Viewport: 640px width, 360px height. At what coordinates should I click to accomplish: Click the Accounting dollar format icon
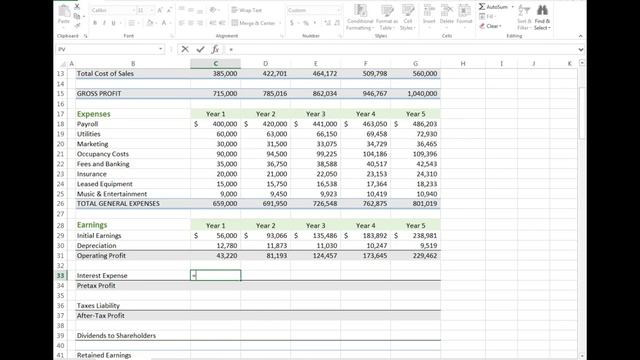click(x=292, y=23)
